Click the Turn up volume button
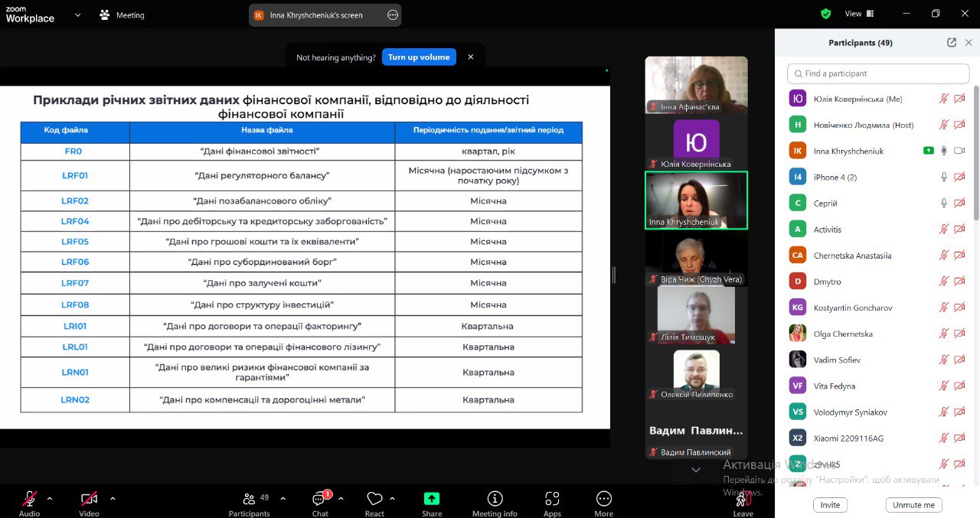The height and width of the screenshot is (518, 980). coord(419,57)
